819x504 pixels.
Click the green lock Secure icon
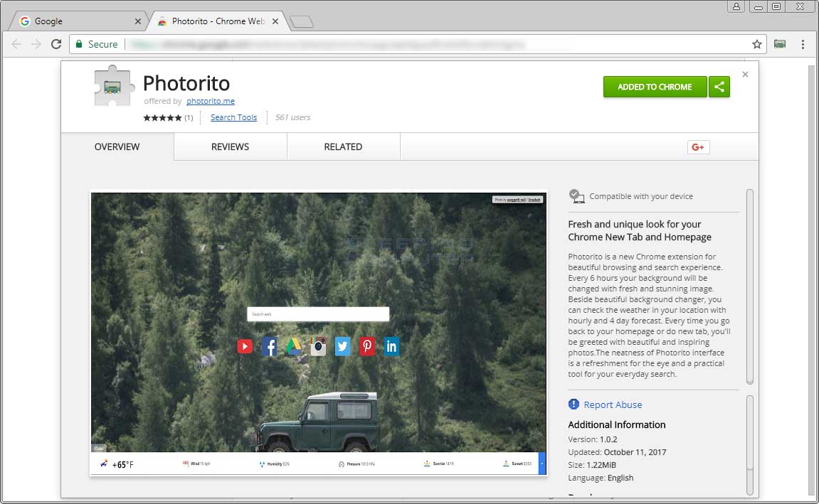tap(80, 44)
